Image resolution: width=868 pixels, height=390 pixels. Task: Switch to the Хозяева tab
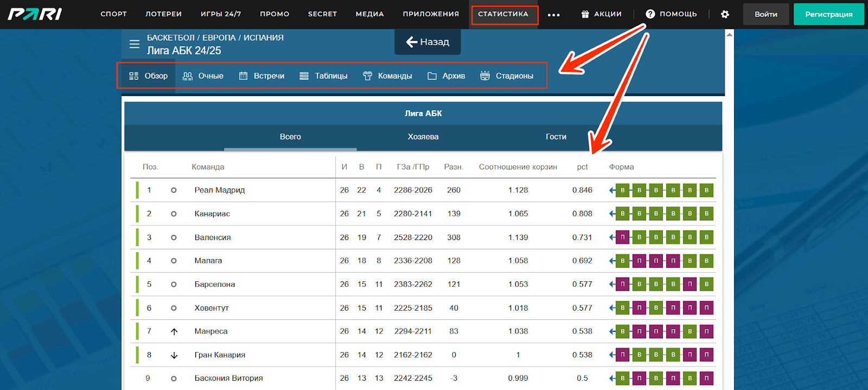point(423,137)
